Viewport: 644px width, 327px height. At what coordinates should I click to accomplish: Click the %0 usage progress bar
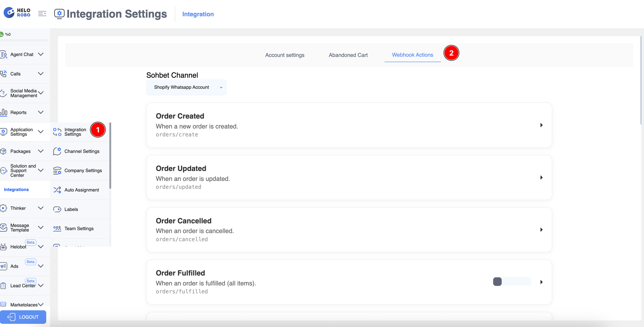click(24, 40)
